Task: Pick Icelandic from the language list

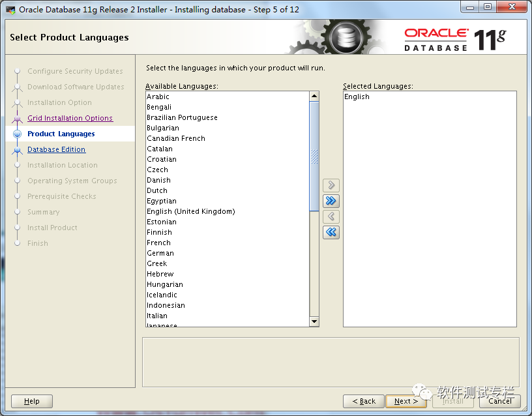Action: [228, 295]
